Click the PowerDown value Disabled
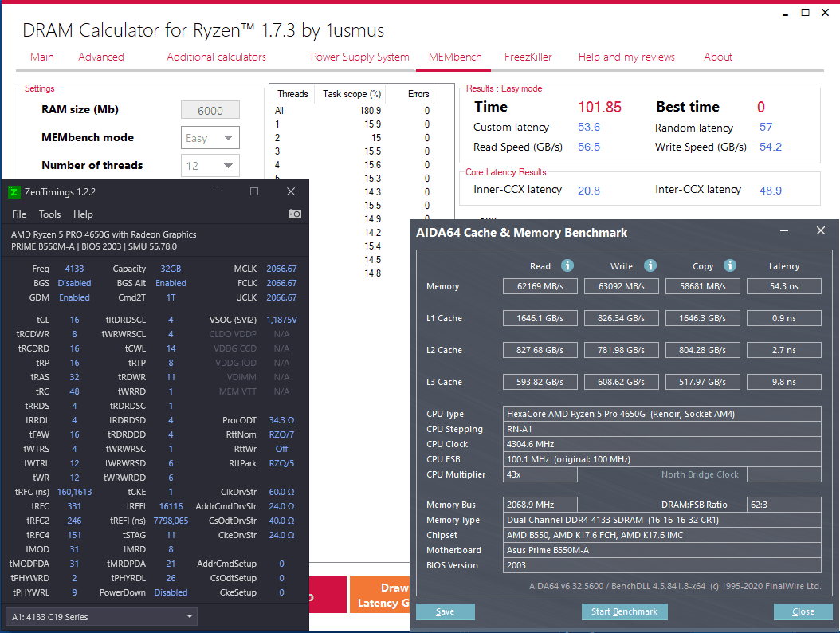Image resolution: width=840 pixels, height=633 pixels. [171, 592]
